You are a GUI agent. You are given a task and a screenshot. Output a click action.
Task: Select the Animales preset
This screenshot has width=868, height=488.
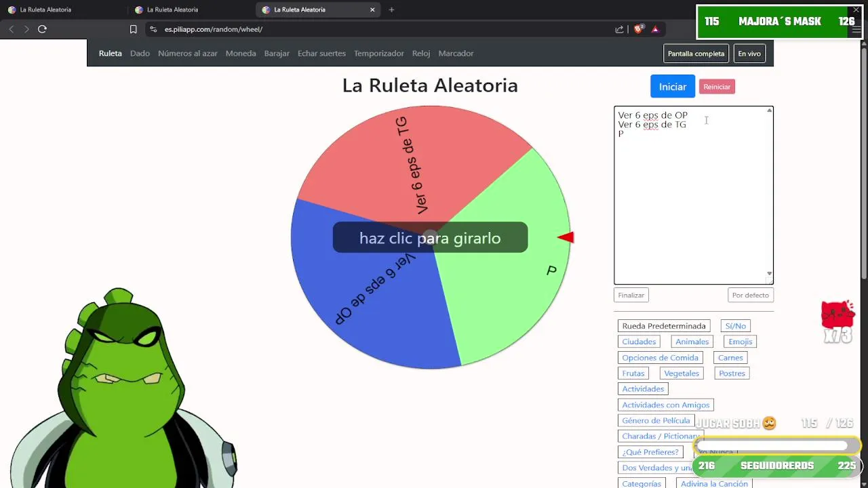[692, 342]
